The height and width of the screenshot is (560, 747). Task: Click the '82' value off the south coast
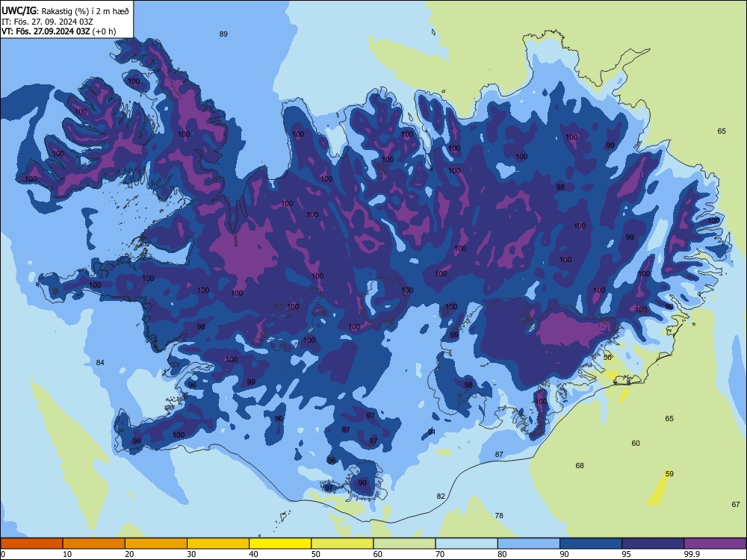pos(441,497)
